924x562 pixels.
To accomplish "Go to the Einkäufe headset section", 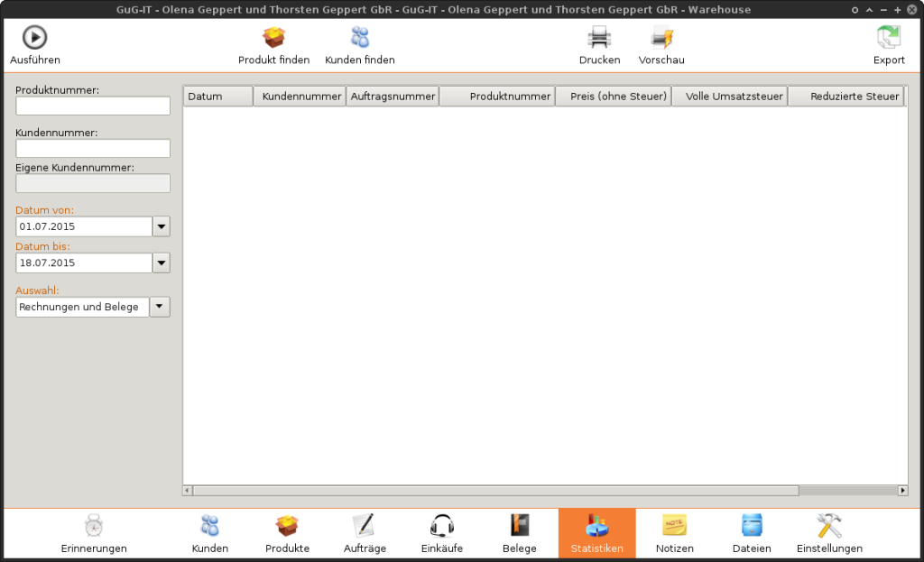I will click(441, 526).
